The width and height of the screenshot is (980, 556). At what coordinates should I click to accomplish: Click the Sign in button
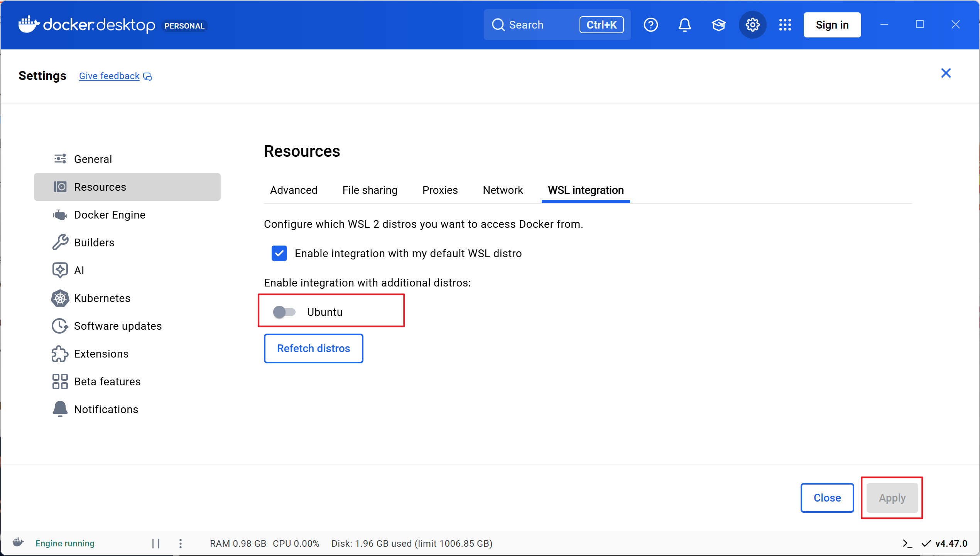point(832,25)
